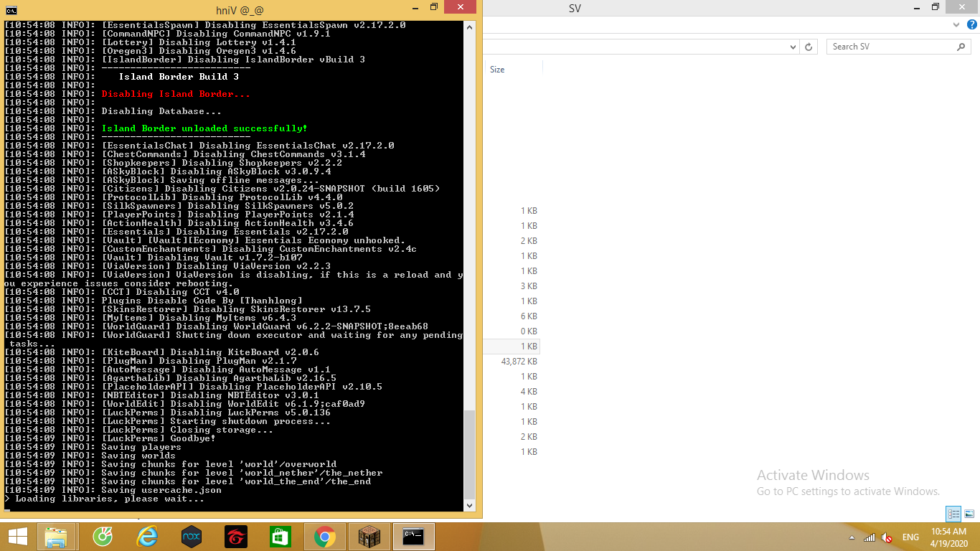Click the console vertical scrollbar thumb

pyautogui.click(x=470, y=453)
